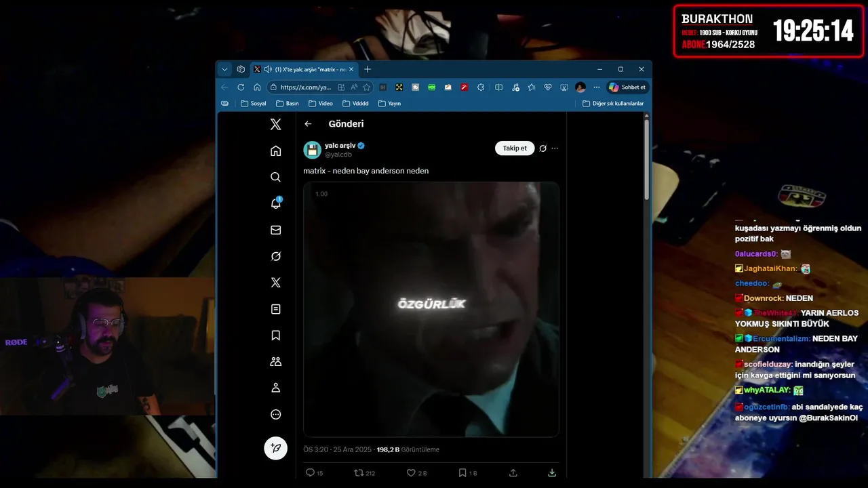The height and width of the screenshot is (488, 868).
Task: Mute the tab via the speaker icon
Action: [268, 69]
